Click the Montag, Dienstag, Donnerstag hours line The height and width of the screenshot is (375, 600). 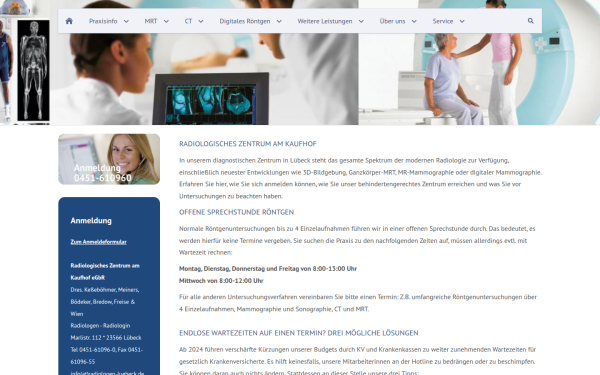click(x=268, y=269)
